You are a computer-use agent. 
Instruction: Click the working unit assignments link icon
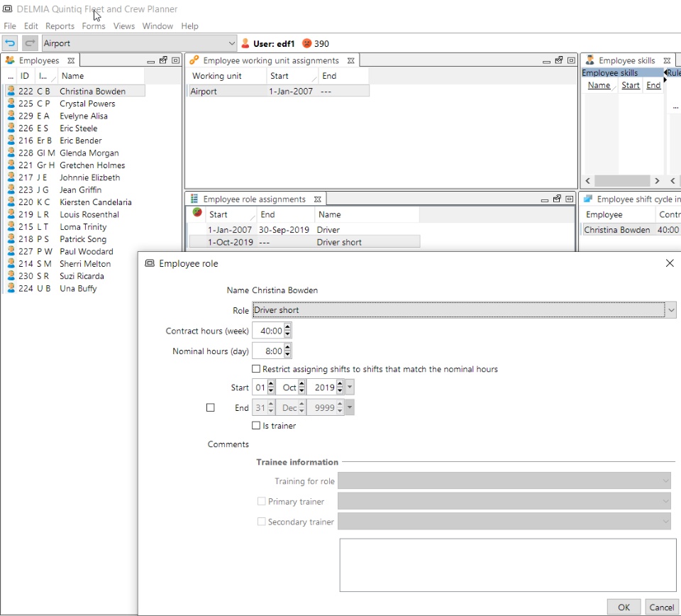194,60
